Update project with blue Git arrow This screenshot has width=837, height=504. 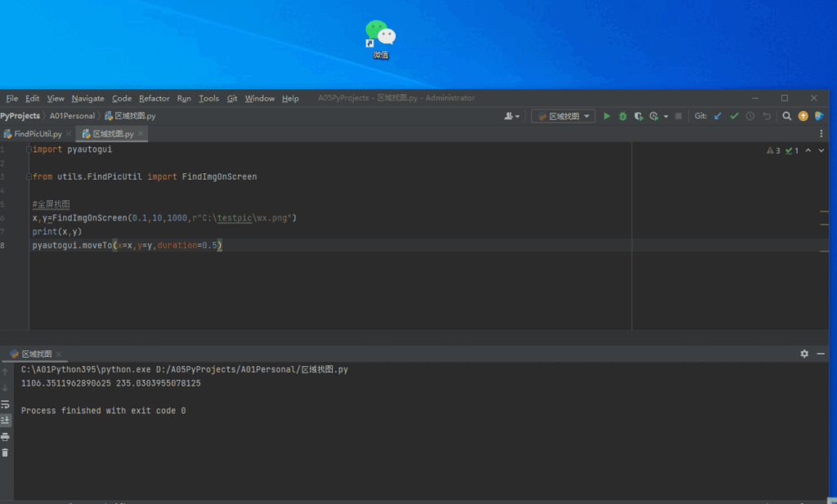[718, 116]
